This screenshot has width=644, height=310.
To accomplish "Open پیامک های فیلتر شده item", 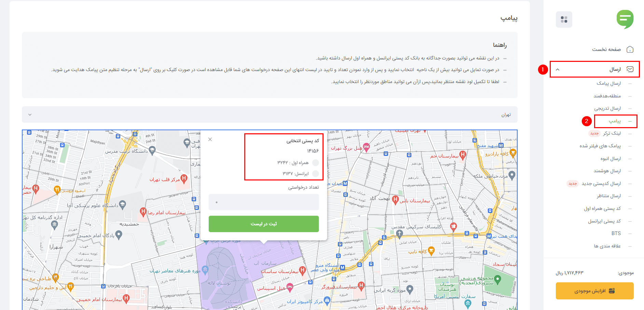I will pyautogui.click(x=600, y=146).
